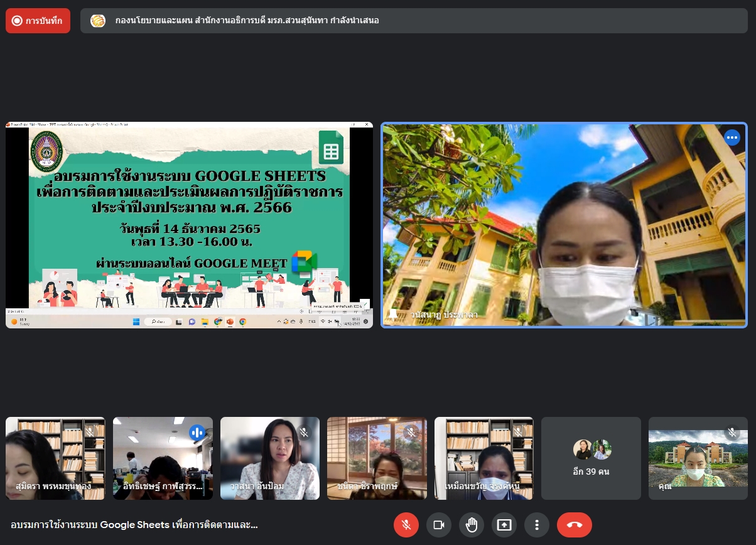This screenshot has height=545, width=756.
Task: Click muted mic icon on ชนิดา tile
Action: tap(411, 432)
